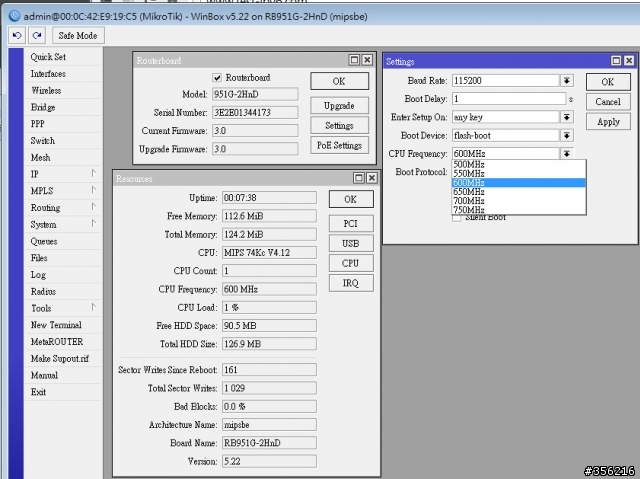
Task: Open Radius menu item
Action: click(x=63, y=291)
